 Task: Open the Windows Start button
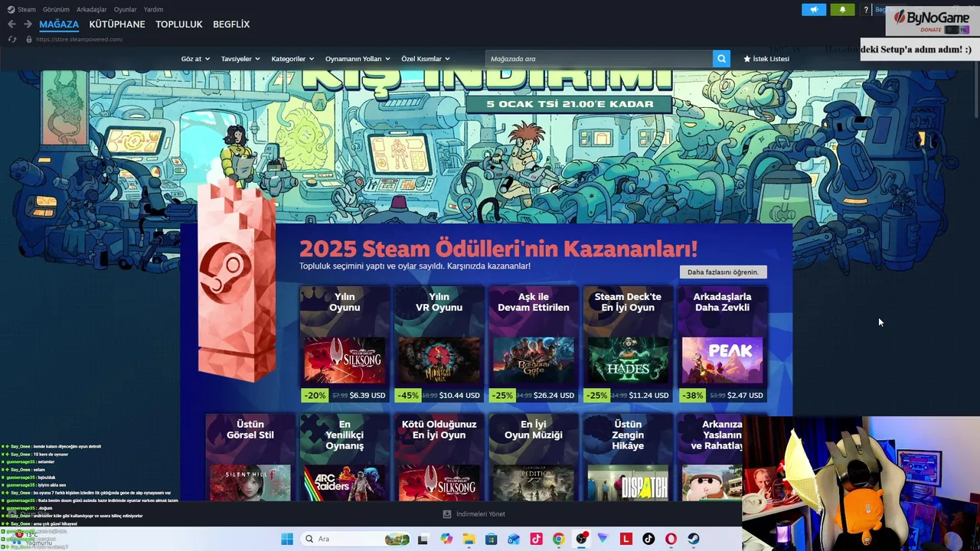tap(287, 539)
